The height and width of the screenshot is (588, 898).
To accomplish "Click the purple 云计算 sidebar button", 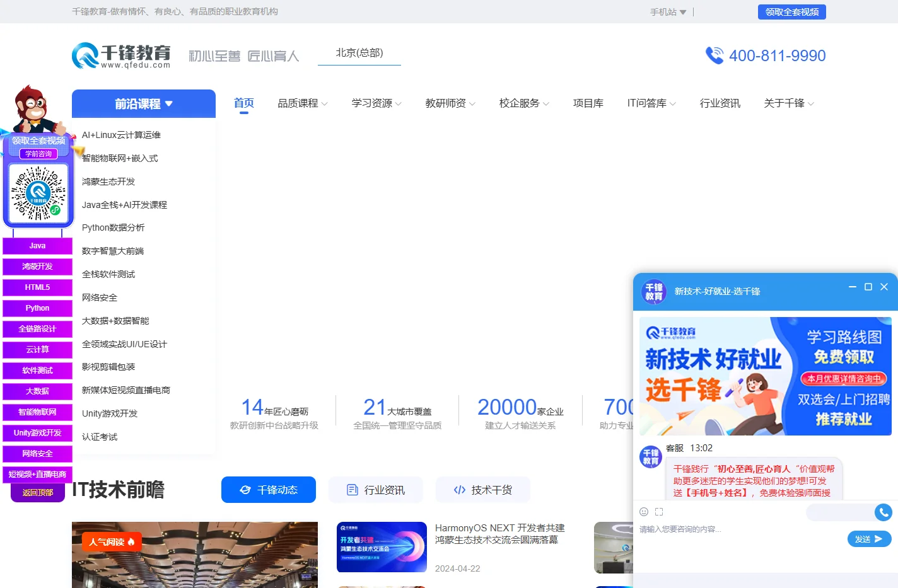I will (37, 350).
